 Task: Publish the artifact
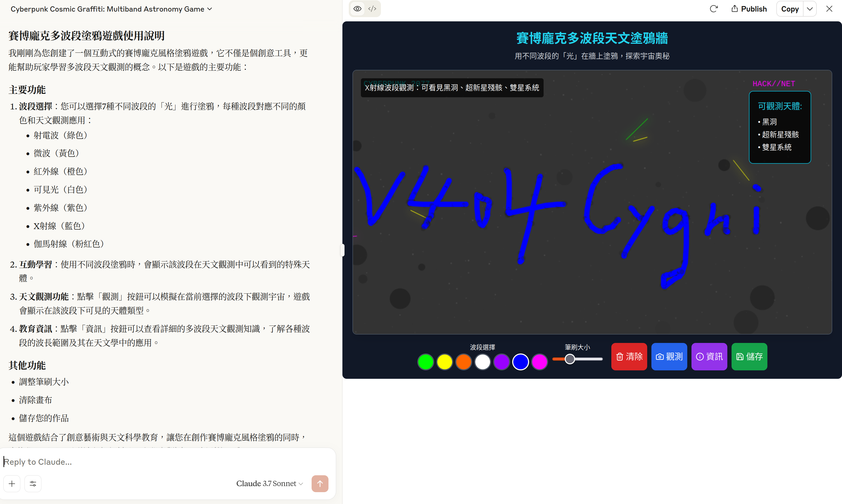(749, 9)
